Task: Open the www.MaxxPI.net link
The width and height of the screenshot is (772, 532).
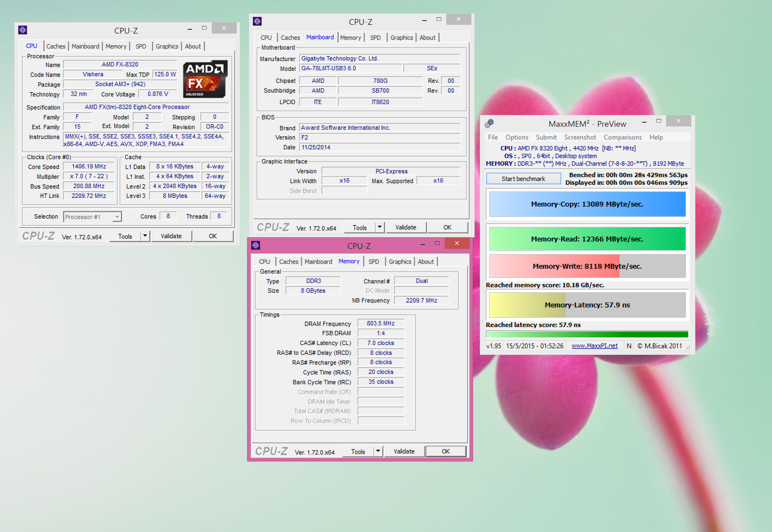Action: 594,346
